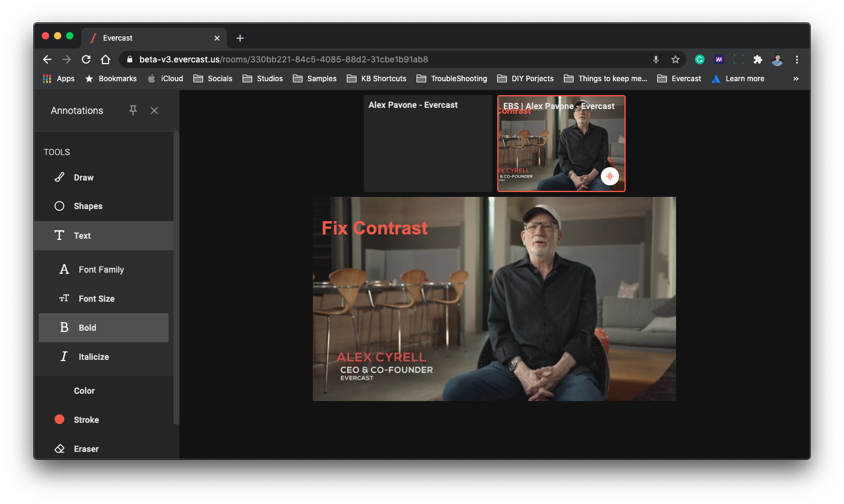Toggle Italicize text formatting
Image resolution: width=844 pixels, height=504 pixels.
pos(104,357)
